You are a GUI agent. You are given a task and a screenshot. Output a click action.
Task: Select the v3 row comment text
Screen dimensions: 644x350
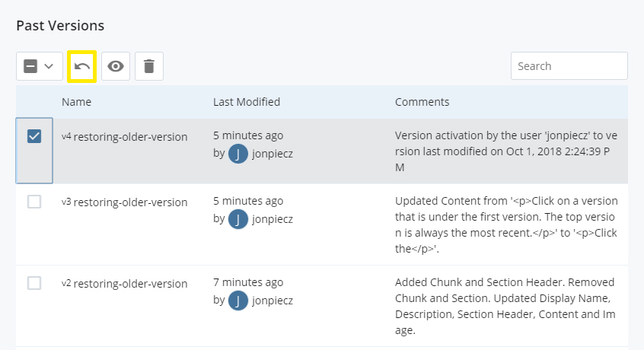pyautogui.click(x=506, y=225)
